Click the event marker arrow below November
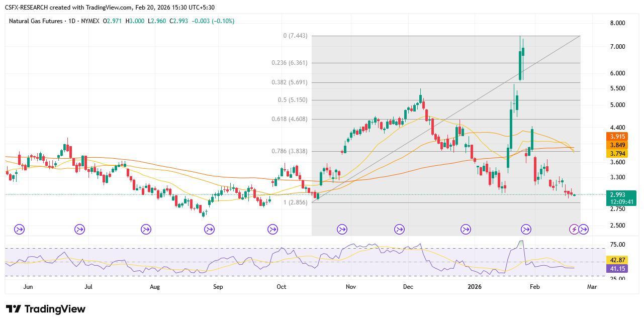 point(341,230)
